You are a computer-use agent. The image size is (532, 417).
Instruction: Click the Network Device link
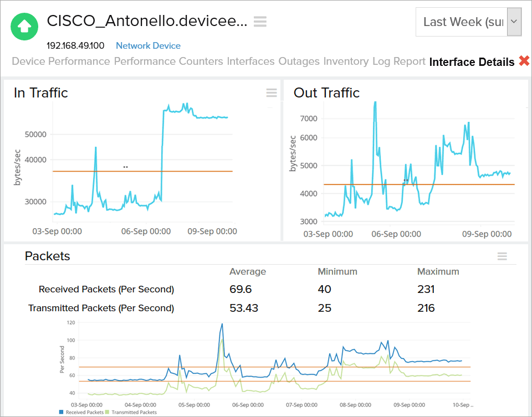(148, 46)
